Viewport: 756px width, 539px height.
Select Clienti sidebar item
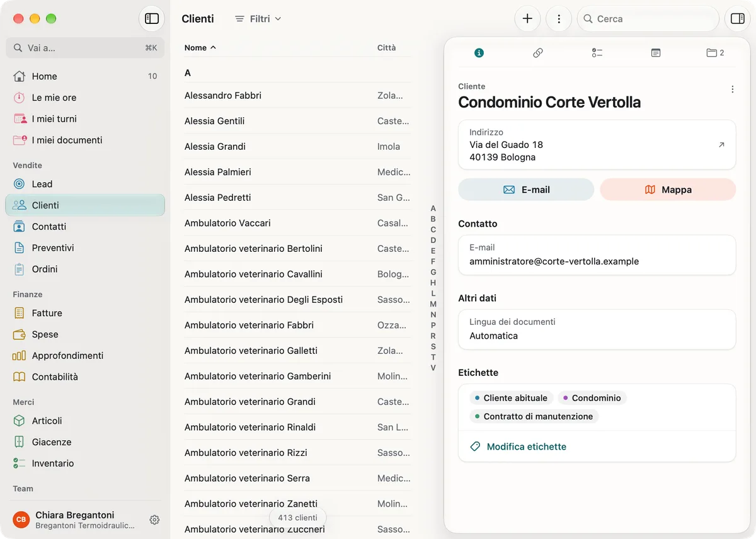[85, 205]
